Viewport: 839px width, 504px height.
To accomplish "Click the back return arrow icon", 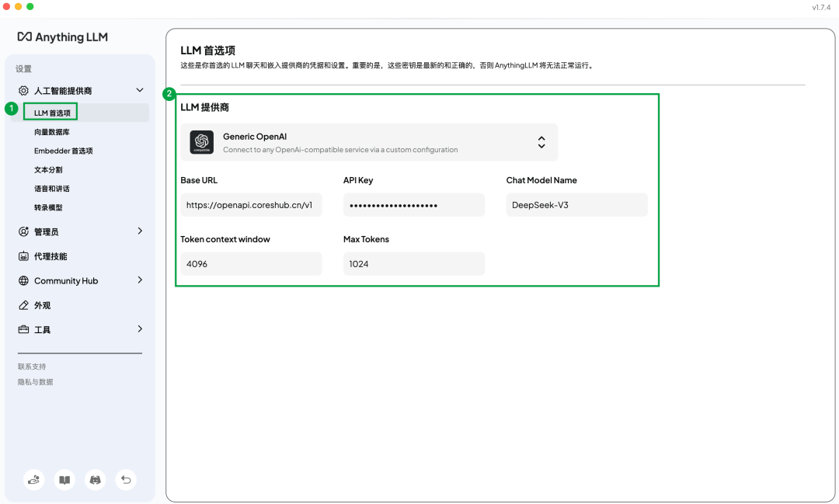I will click(126, 479).
